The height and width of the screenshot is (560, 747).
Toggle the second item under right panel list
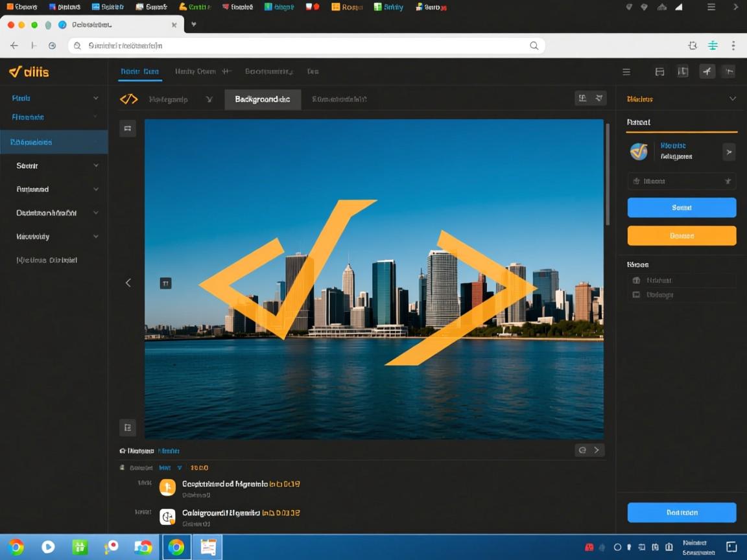636,295
